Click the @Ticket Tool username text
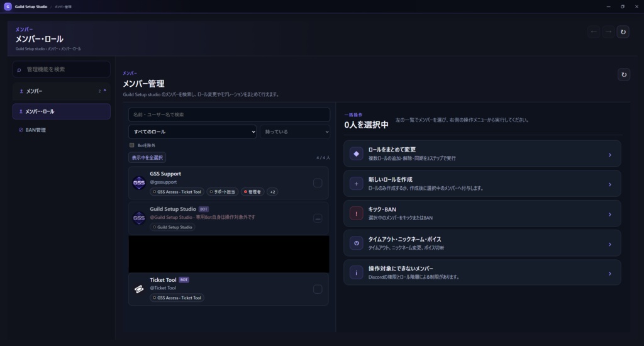Image resolution: width=644 pixels, height=346 pixels. click(163, 288)
